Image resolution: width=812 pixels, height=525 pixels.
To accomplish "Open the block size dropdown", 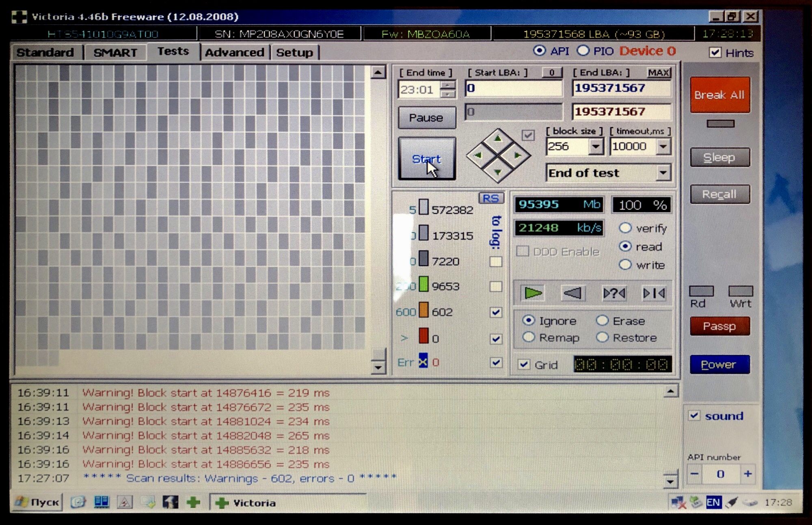I will pos(596,146).
